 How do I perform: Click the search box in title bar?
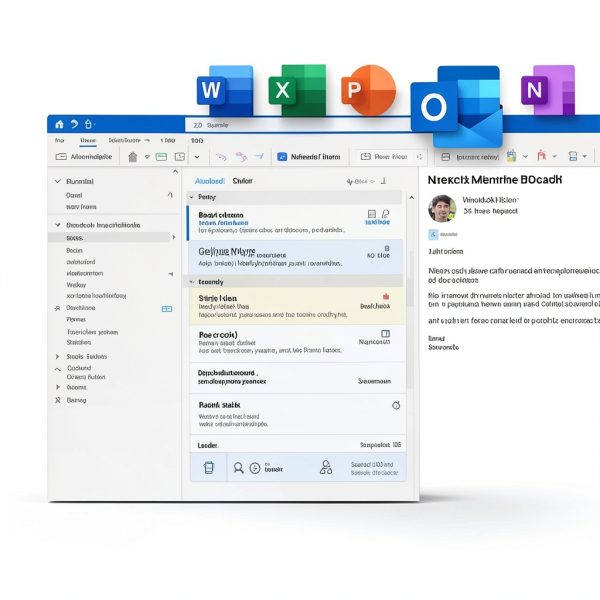tap(298, 125)
